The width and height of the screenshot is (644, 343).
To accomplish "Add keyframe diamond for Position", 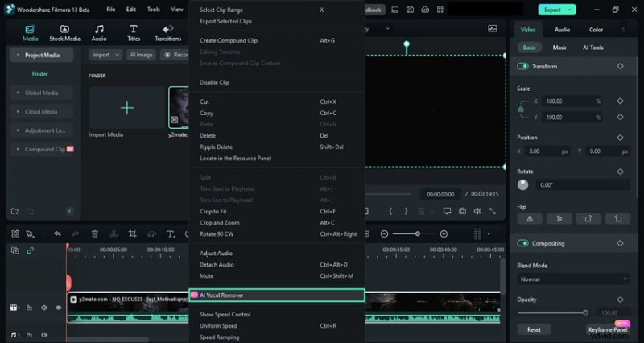I will pos(620,138).
